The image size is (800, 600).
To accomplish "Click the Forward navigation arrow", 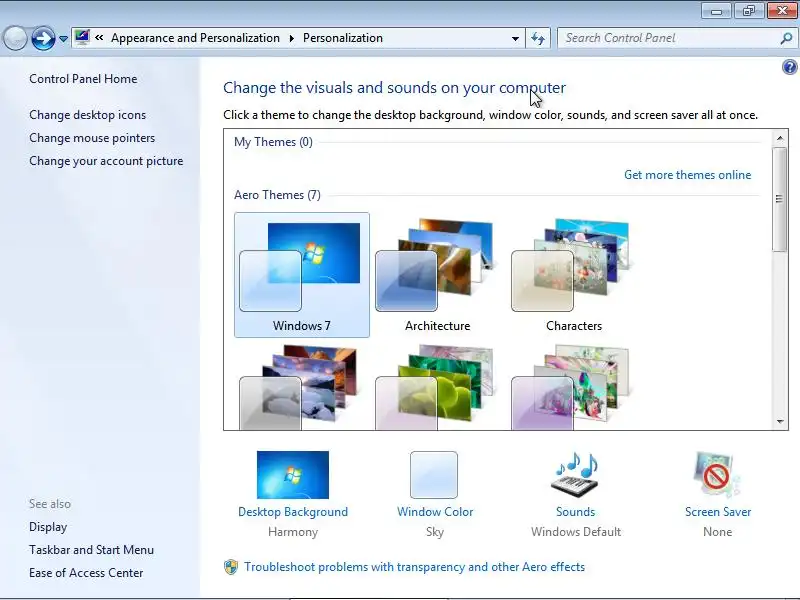I will 43,38.
